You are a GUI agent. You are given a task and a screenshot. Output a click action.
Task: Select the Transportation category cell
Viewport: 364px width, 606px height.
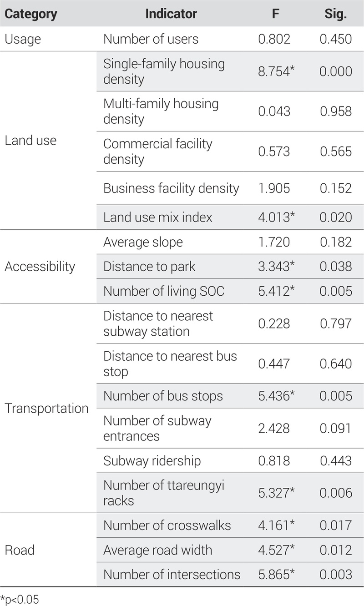[46, 408]
